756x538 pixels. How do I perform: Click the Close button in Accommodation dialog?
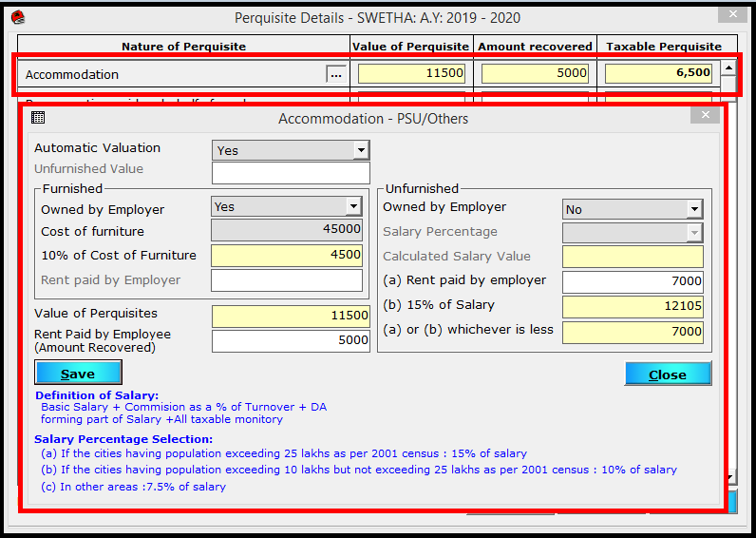click(668, 374)
